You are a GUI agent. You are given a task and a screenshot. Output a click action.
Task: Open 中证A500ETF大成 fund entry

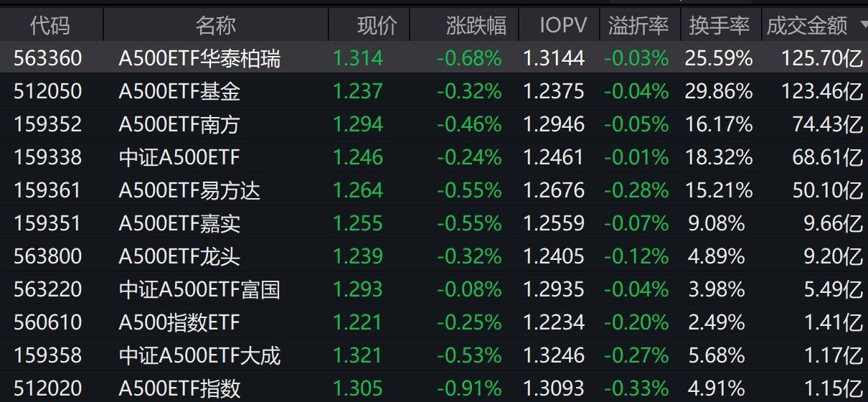click(199, 355)
